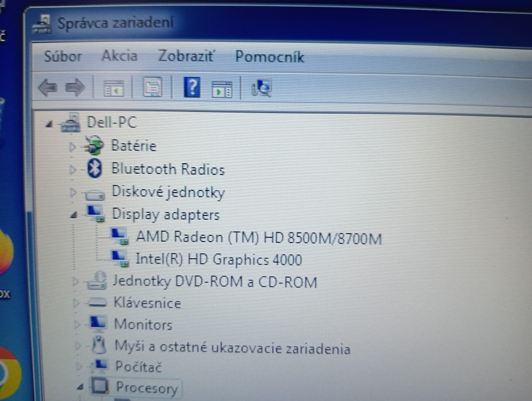Screen dimensions: 532x401
Task: Click the Help question mark icon
Action: point(191,88)
